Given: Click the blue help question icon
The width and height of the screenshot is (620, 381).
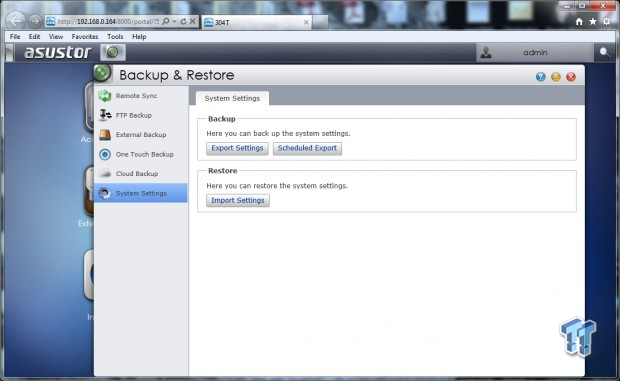Looking at the screenshot, I should click(541, 77).
